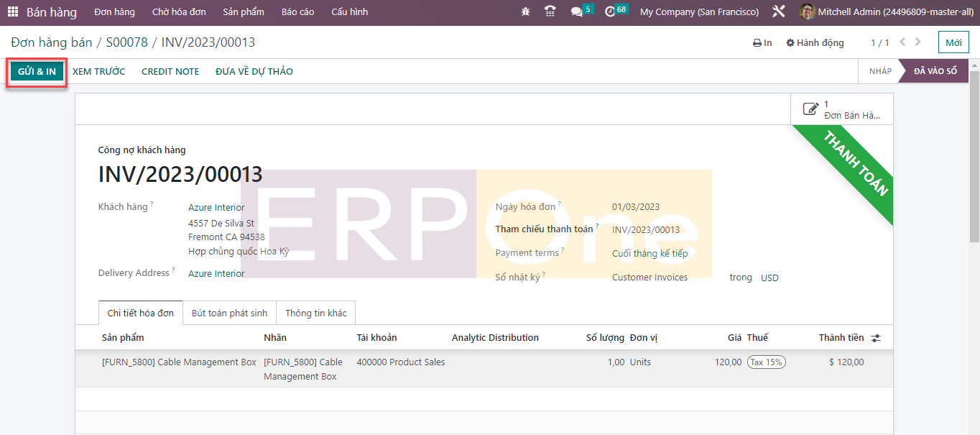Open the Azure Interior customer link
Screen dimensions: 980x435
coord(216,208)
